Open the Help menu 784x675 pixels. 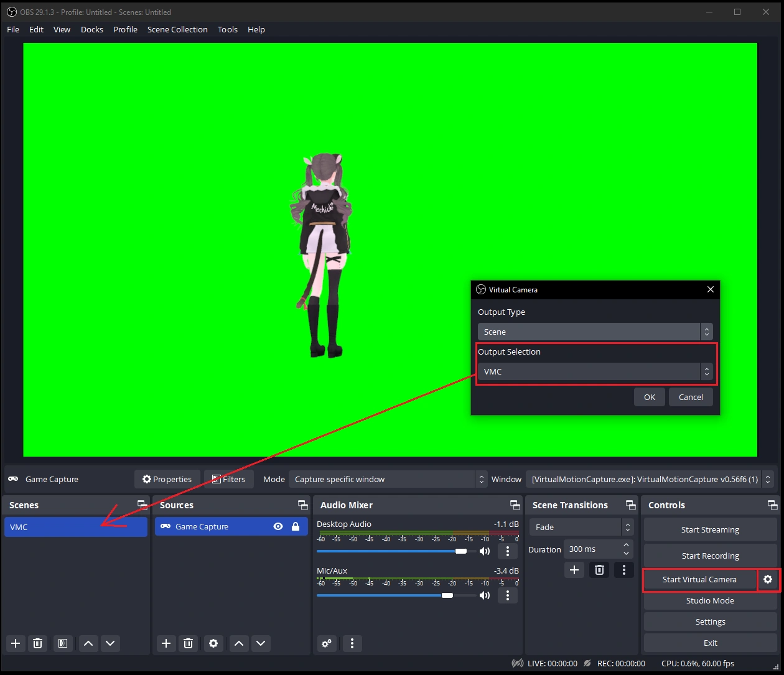256,29
